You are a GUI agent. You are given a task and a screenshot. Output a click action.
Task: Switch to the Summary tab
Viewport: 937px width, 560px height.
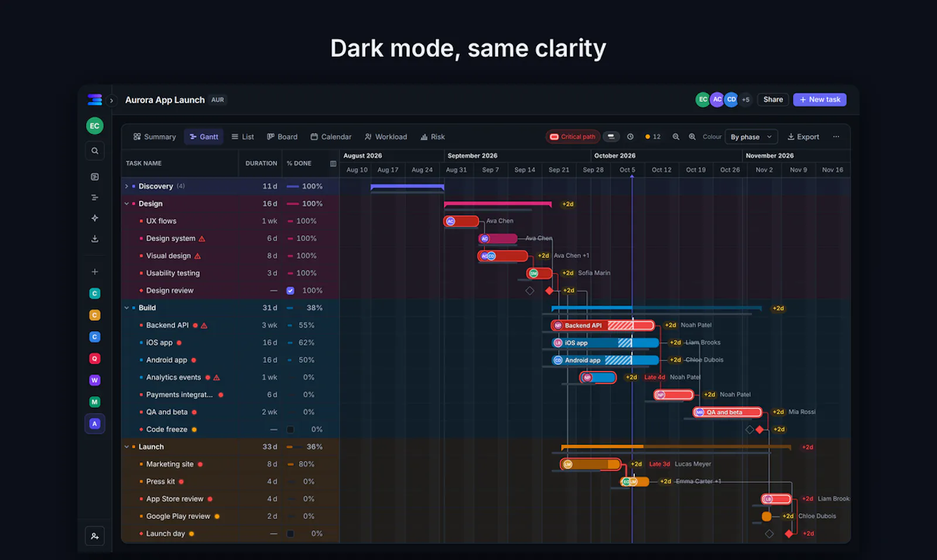(x=155, y=137)
